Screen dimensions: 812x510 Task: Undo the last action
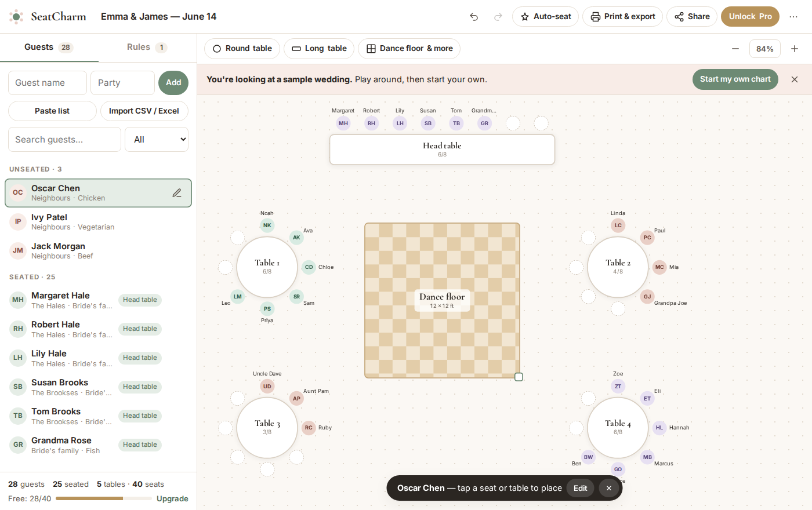(x=474, y=17)
